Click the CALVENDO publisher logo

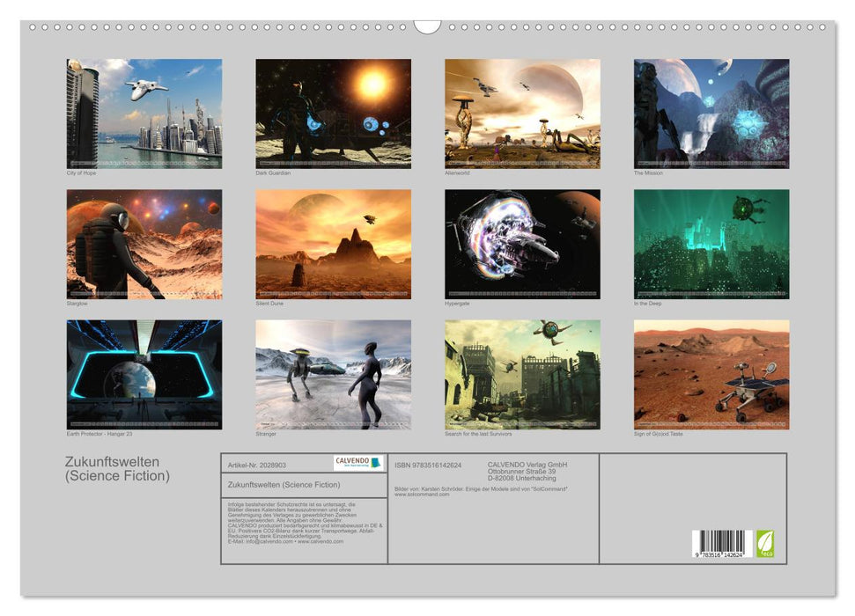point(358,462)
